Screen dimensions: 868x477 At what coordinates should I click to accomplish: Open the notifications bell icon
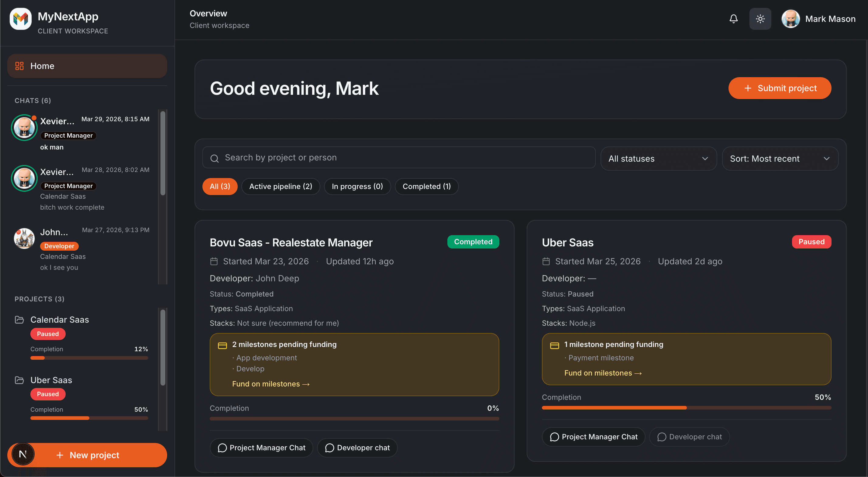733,19
